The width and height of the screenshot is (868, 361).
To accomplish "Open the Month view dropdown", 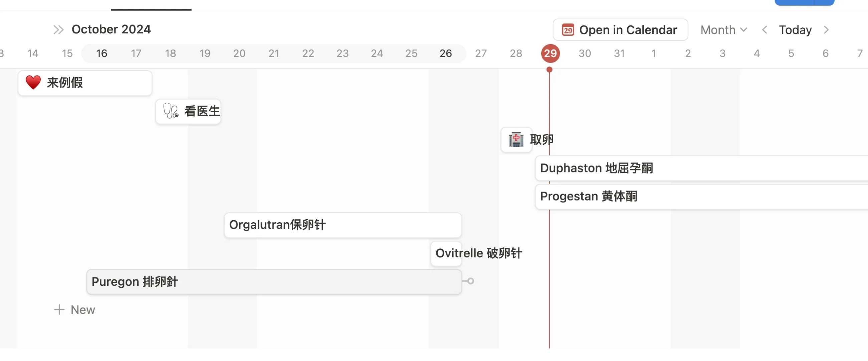I will click(x=723, y=30).
